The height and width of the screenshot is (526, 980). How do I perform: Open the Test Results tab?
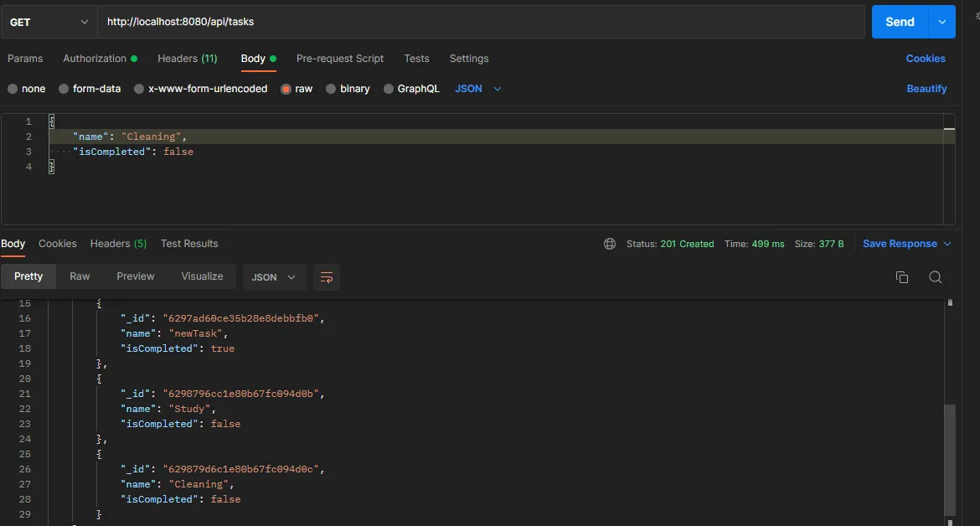click(189, 243)
